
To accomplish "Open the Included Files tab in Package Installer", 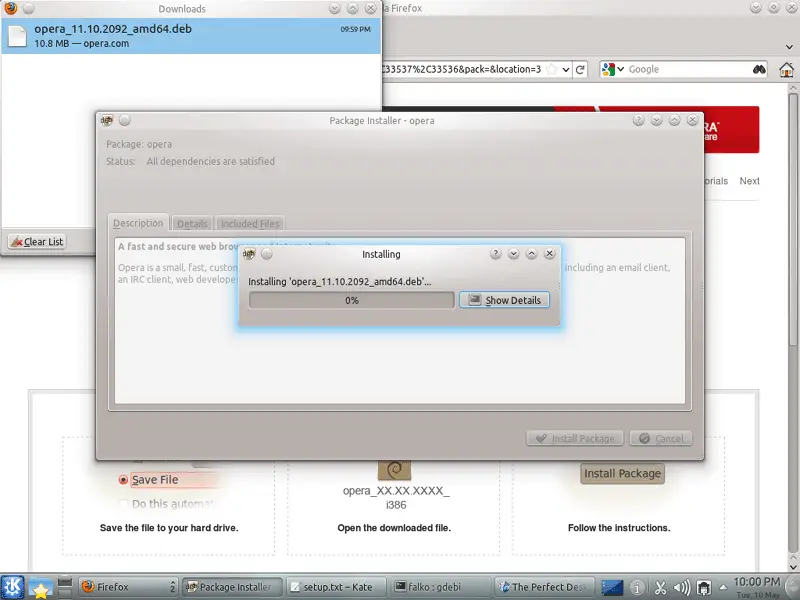I will 250,223.
